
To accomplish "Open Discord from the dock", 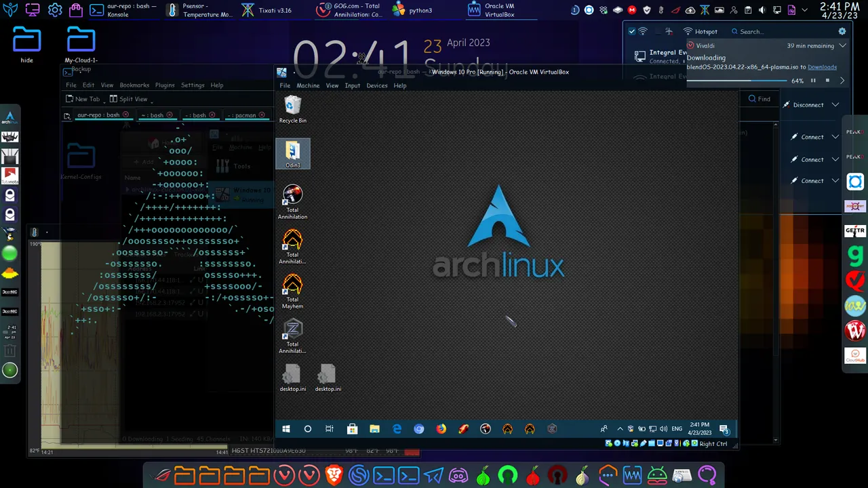I will click(x=458, y=475).
